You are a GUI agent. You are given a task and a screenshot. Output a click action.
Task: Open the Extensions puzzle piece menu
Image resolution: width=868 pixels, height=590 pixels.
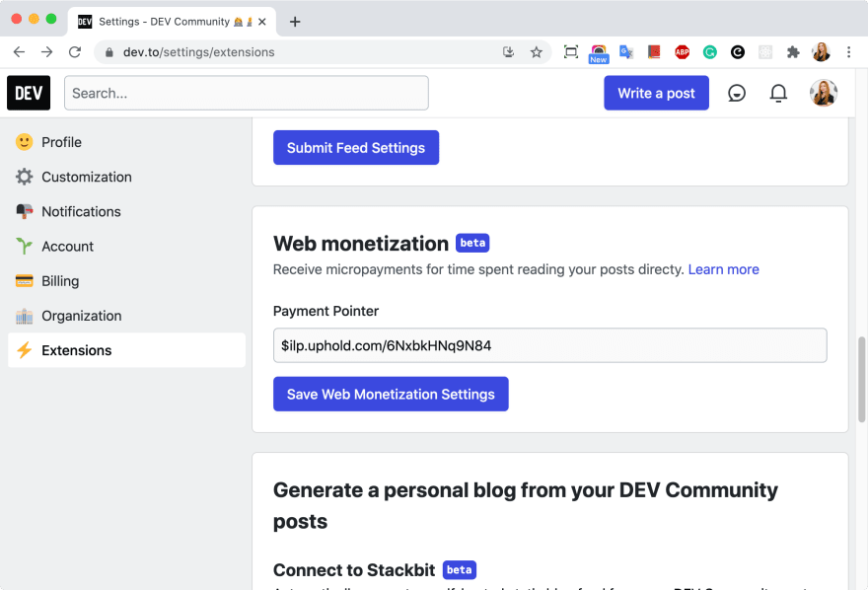793,52
